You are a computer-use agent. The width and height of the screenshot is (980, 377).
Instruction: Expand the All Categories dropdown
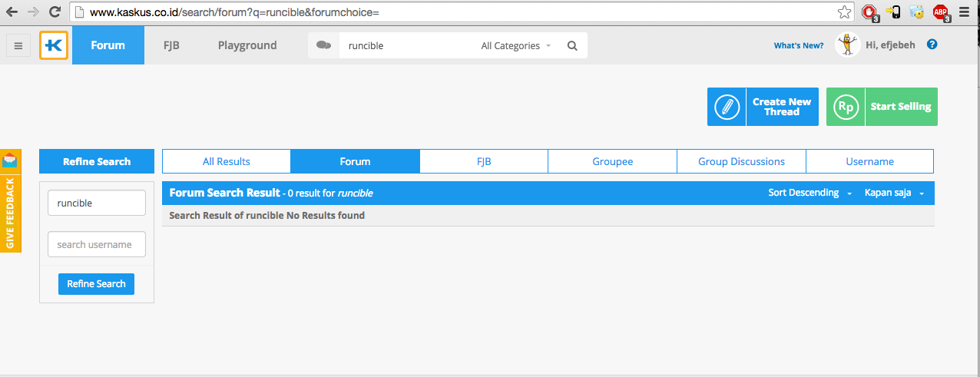[x=516, y=45]
